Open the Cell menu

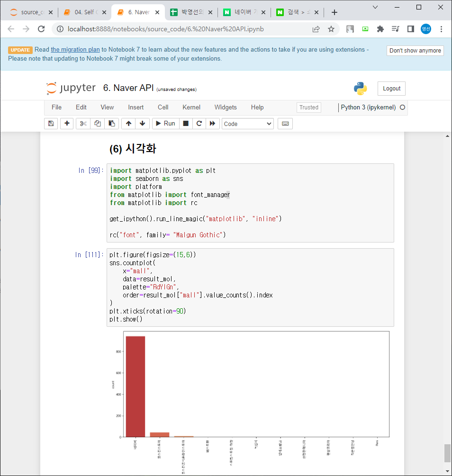(x=163, y=107)
